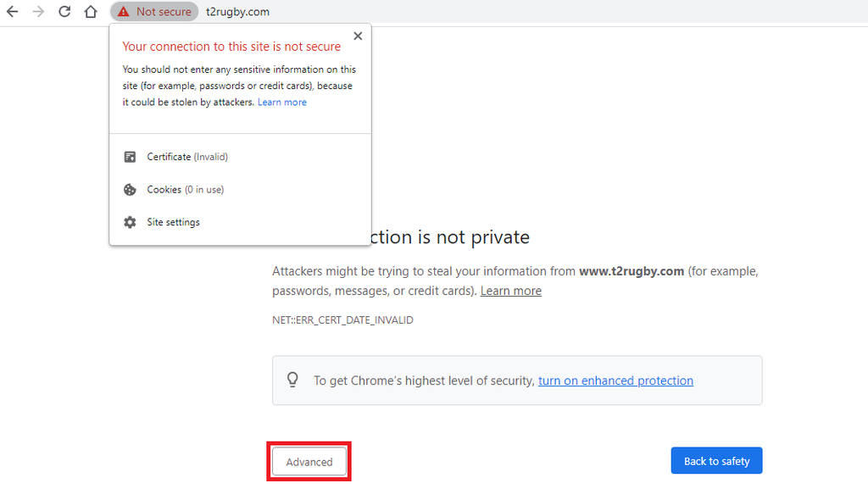Expand the Advanced options button

click(309, 462)
